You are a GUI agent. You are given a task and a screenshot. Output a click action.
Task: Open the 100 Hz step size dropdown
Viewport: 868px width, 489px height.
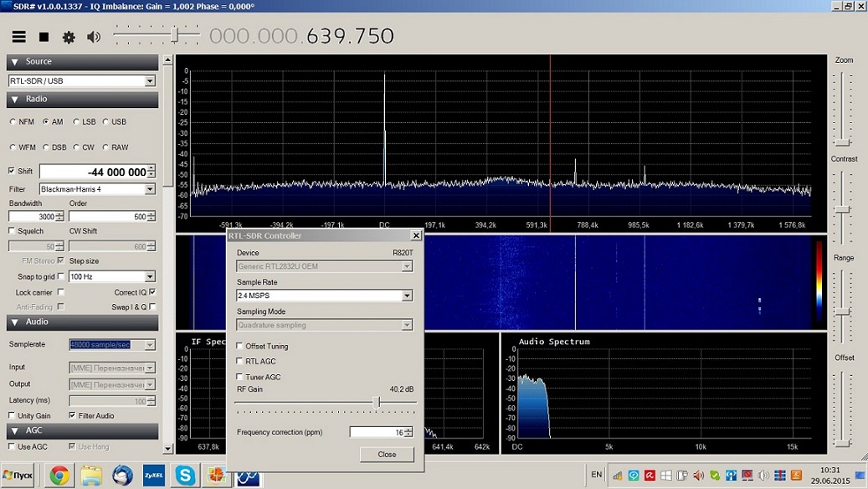coord(150,276)
